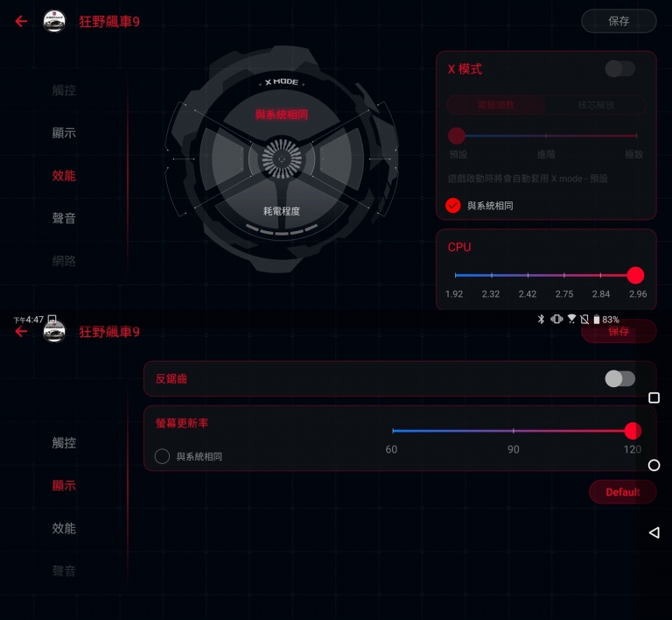Switch to 聲音 in the upper sidebar

pos(64,218)
